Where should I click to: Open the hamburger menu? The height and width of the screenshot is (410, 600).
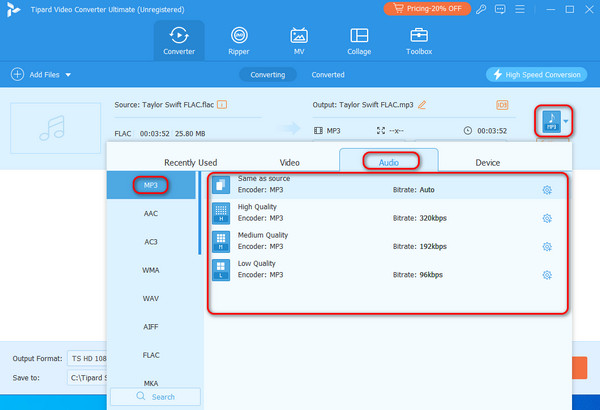520,9
